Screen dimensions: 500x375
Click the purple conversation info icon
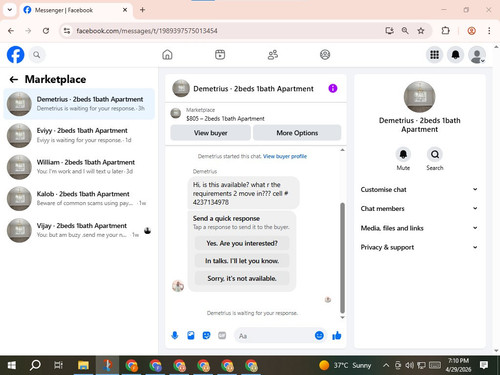pos(333,88)
